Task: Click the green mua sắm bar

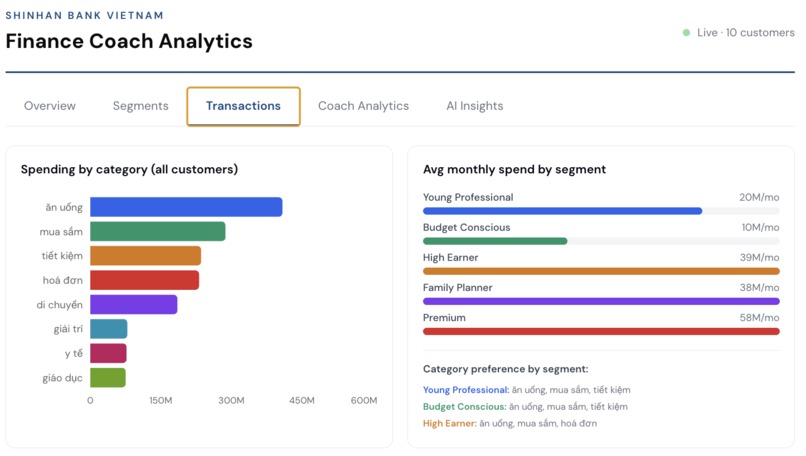Action: [x=158, y=231]
